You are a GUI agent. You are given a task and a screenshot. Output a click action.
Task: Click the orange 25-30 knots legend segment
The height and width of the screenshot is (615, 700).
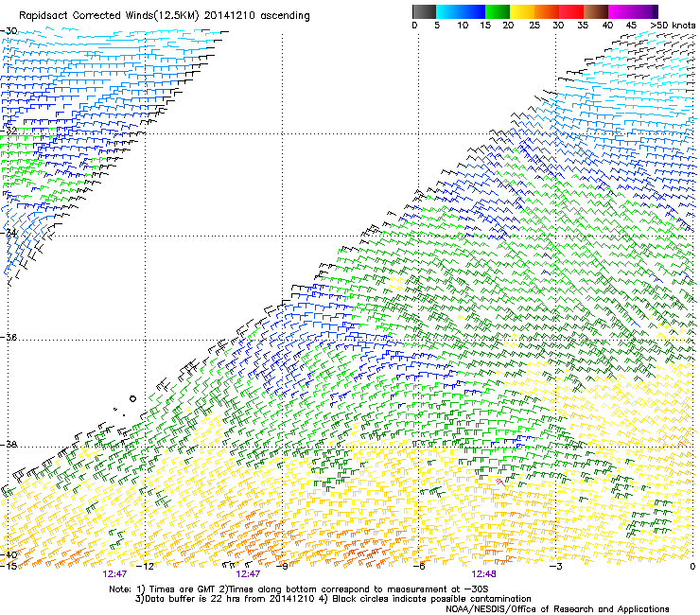[x=547, y=11]
